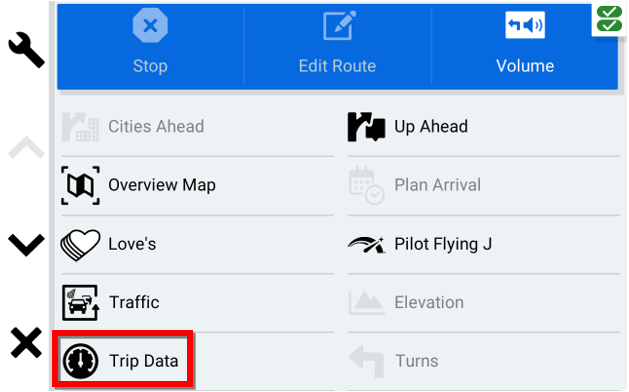
Task: Toggle the green double checkmark box
Action: click(x=609, y=19)
